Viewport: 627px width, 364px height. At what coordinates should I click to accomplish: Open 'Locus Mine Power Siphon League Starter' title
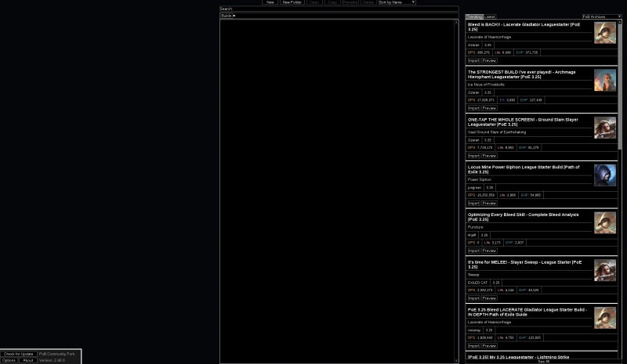click(x=524, y=169)
